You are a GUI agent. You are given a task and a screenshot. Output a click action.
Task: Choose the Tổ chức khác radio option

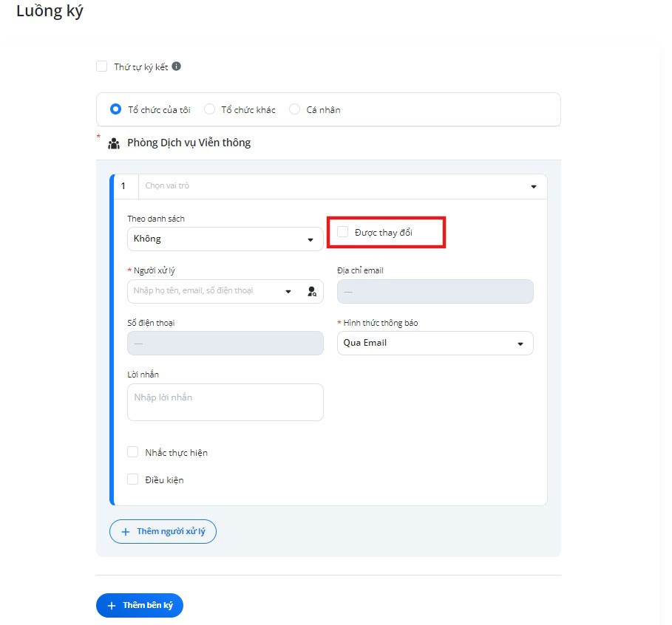tap(209, 109)
